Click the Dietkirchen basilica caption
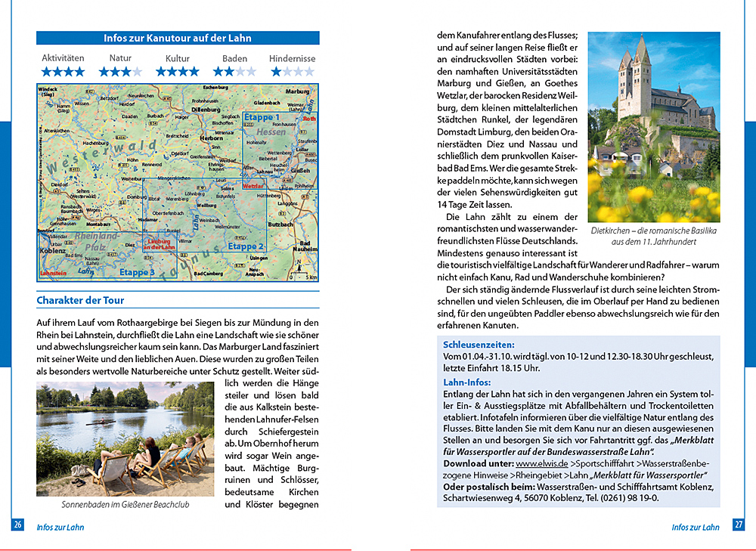 (654, 237)
